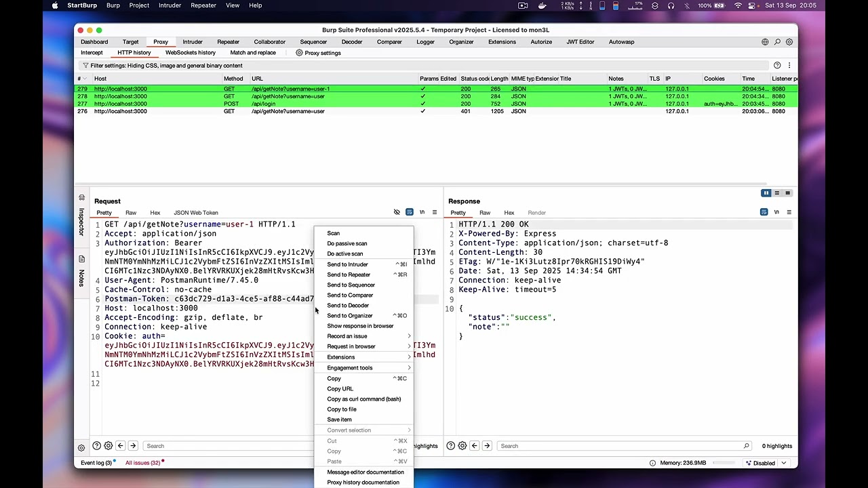Open the Event log (3) link
The image size is (868, 488).
point(96,463)
